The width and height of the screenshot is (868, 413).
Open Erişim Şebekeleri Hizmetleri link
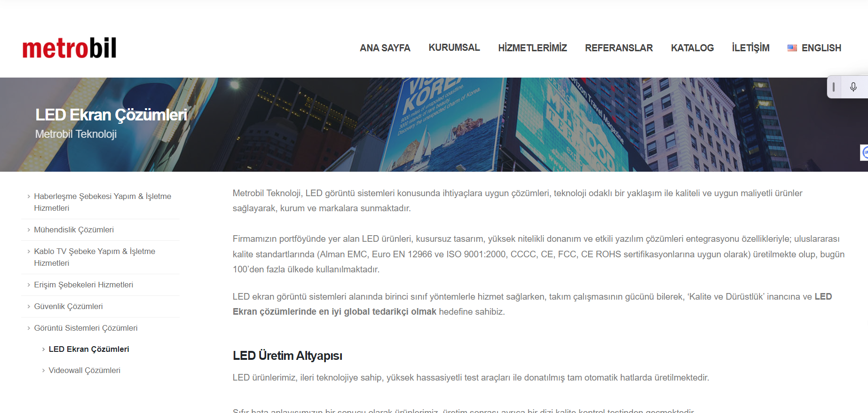point(83,285)
